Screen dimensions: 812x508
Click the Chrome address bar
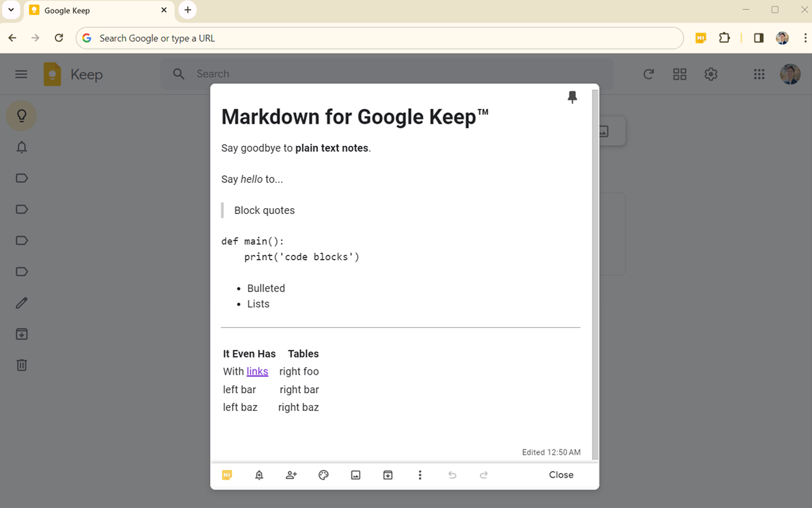[x=379, y=38]
